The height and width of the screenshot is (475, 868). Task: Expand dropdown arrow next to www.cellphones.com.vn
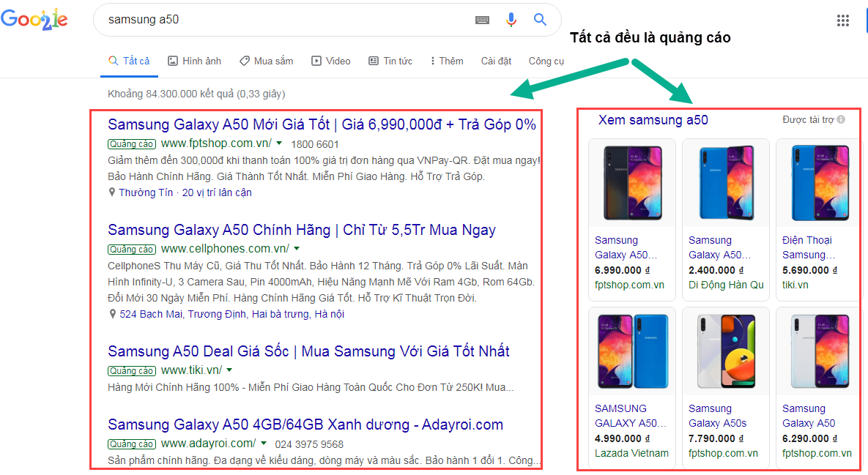click(297, 248)
